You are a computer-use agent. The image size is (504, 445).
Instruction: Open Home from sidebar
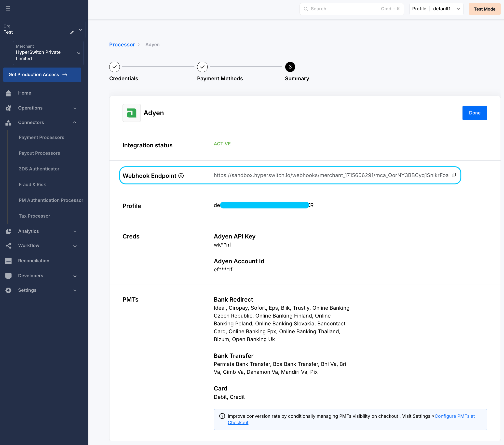click(x=24, y=93)
